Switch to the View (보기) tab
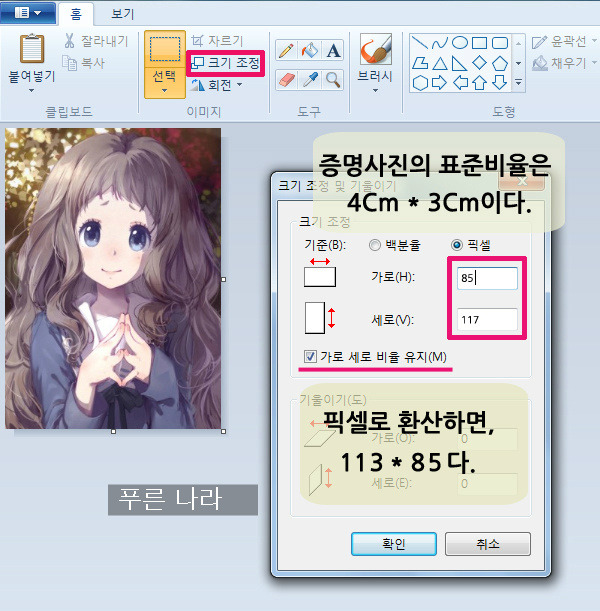This screenshot has height=611, width=600. 122,14
